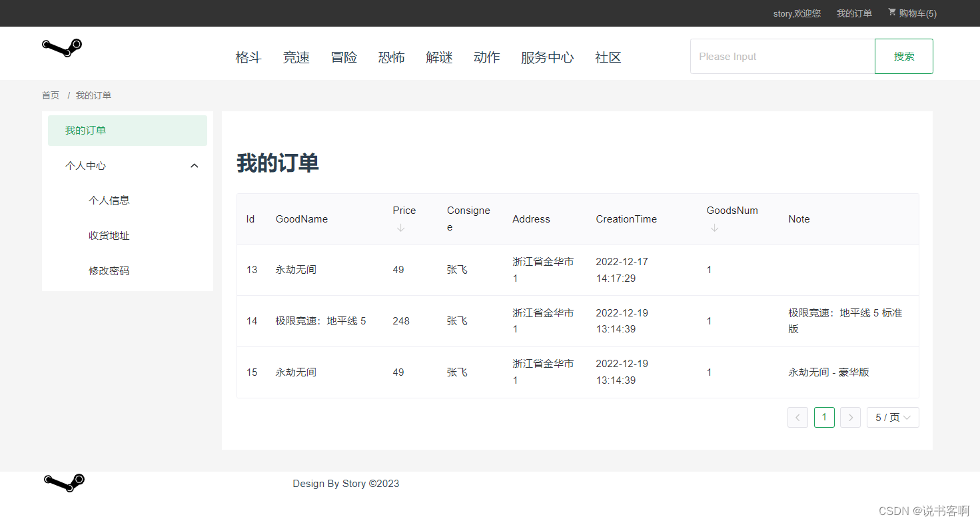Image resolution: width=980 pixels, height=523 pixels.
Task: Click the GoodsNum column header label
Action: [x=732, y=211]
